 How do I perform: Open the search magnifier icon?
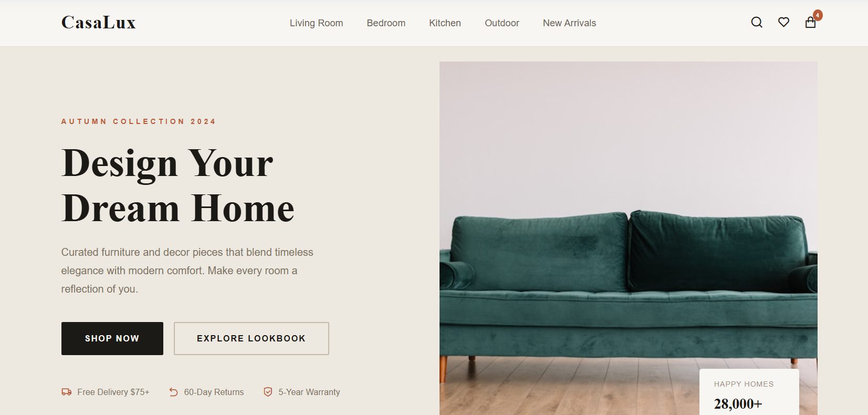757,22
